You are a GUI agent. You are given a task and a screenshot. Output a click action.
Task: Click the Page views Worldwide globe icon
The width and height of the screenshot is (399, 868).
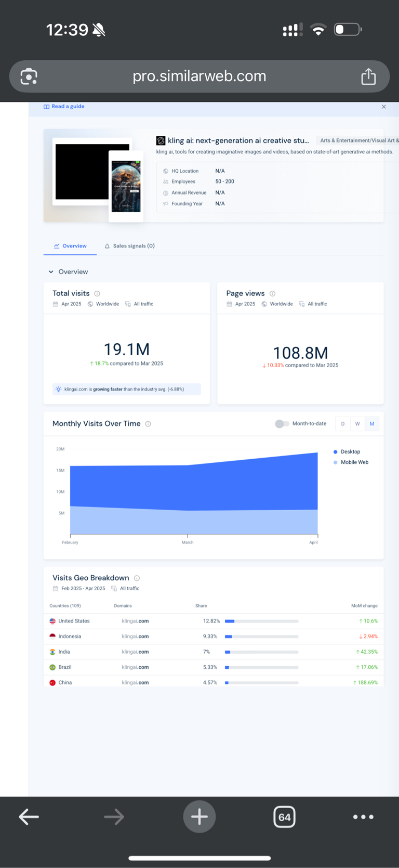[264, 304]
